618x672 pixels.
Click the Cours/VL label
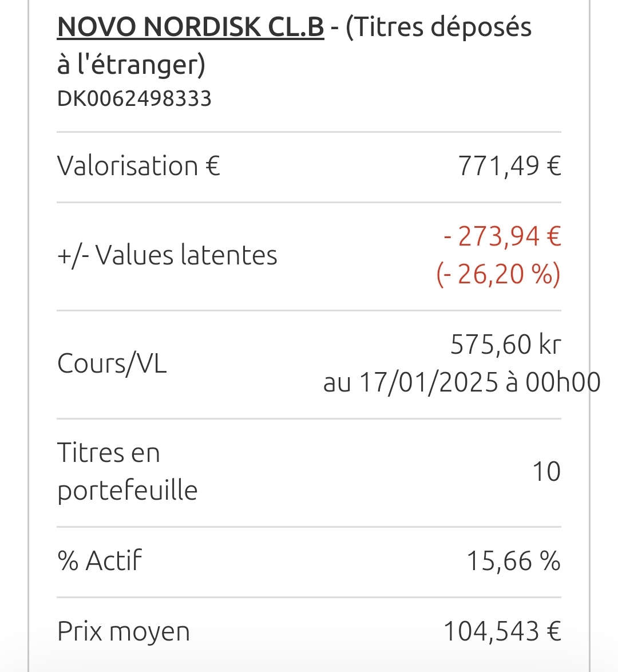(x=112, y=363)
